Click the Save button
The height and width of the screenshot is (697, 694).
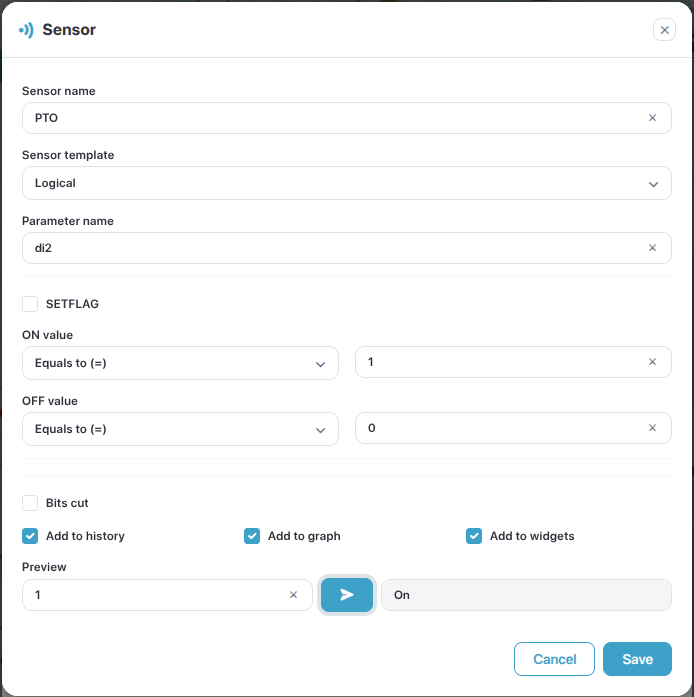[637, 659]
